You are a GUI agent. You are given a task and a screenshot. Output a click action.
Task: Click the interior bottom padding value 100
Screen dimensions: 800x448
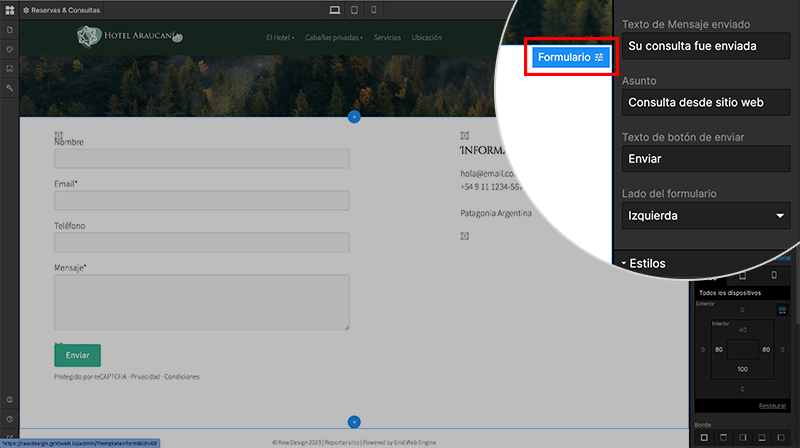(742, 369)
